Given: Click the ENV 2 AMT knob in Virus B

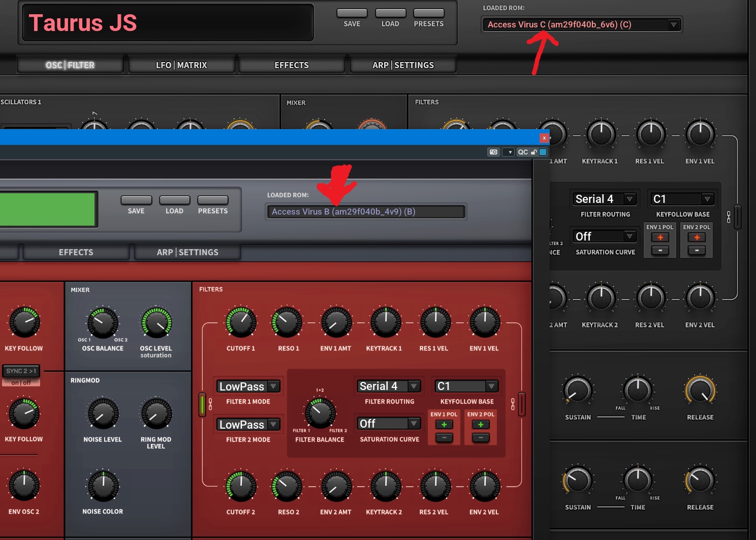Looking at the screenshot, I should click(336, 487).
